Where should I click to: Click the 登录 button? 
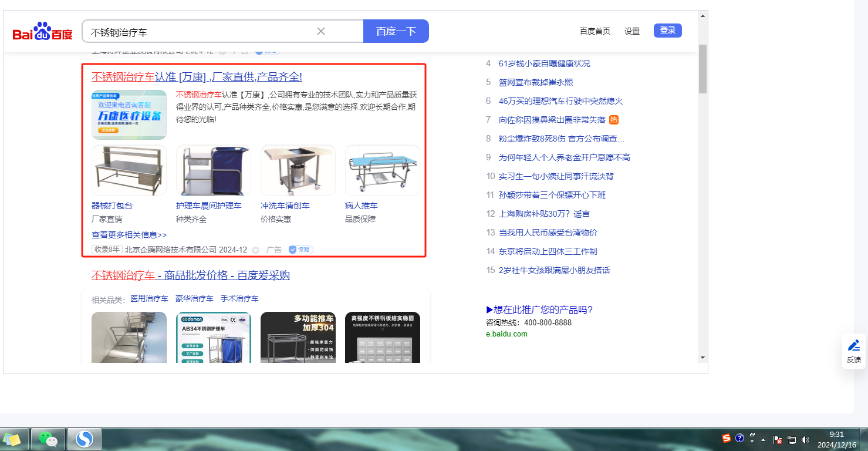(668, 31)
